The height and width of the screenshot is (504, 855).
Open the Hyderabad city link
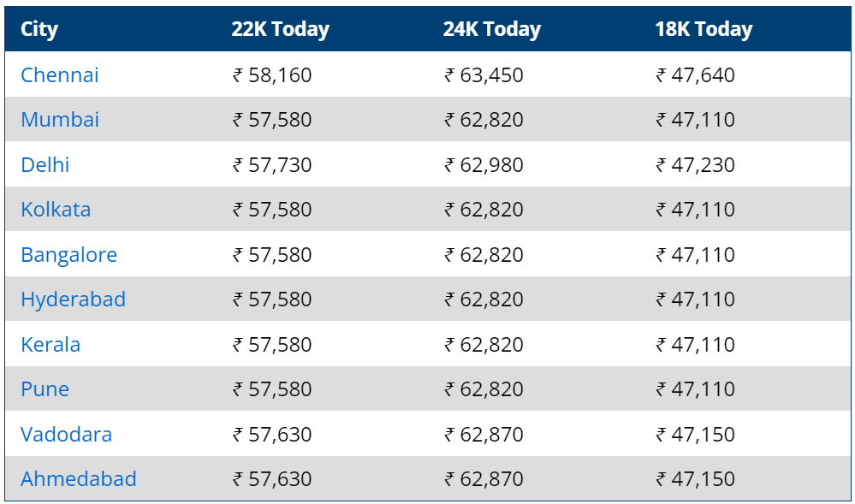[73, 299]
